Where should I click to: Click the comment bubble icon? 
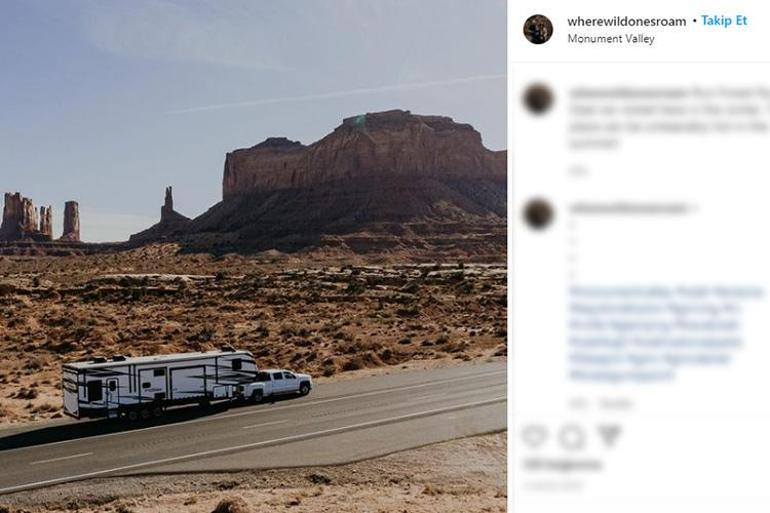click(x=572, y=436)
